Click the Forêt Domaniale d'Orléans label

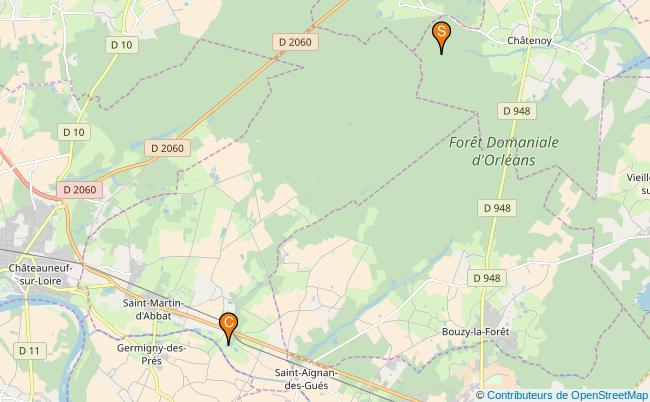click(x=504, y=151)
